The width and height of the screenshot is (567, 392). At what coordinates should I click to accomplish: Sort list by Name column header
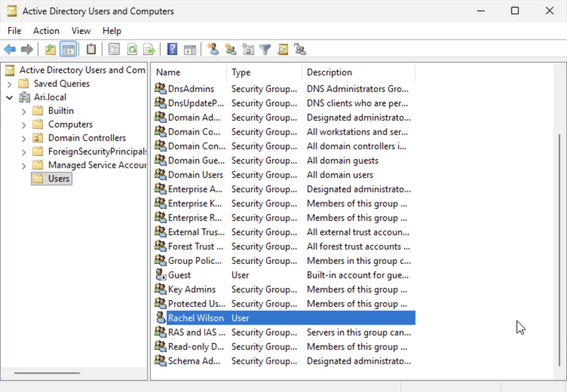[x=189, y=72]
